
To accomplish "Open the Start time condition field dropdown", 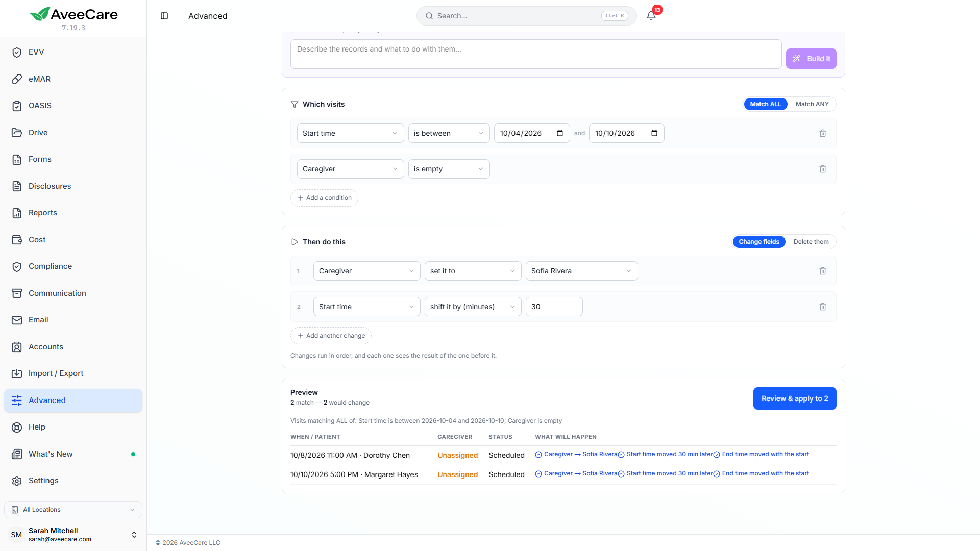I will pyautogui.click(x=351, y=133).
